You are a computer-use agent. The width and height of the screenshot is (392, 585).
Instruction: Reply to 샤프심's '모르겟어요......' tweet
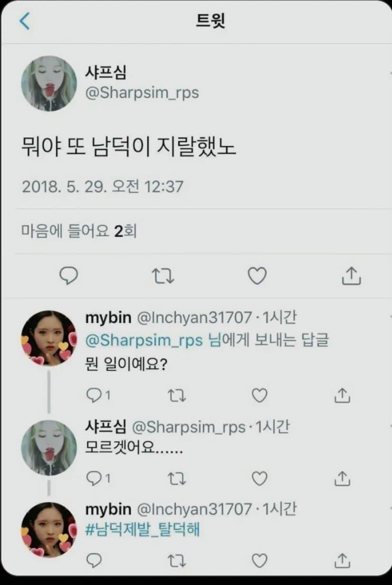point(98,478)
